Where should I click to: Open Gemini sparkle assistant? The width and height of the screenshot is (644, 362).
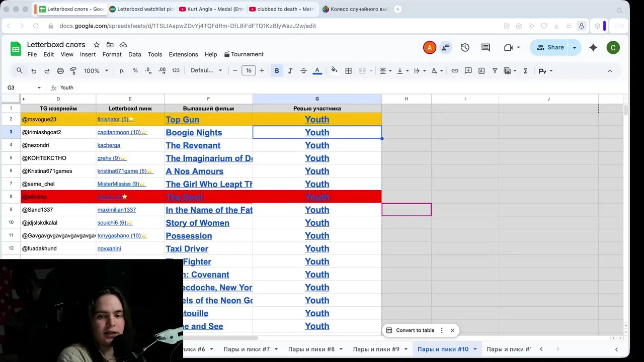[593, 47]
